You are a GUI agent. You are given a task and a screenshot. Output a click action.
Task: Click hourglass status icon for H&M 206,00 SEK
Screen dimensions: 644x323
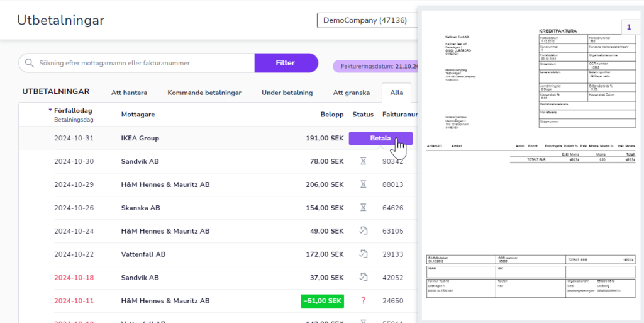click(x=363, y=184)
